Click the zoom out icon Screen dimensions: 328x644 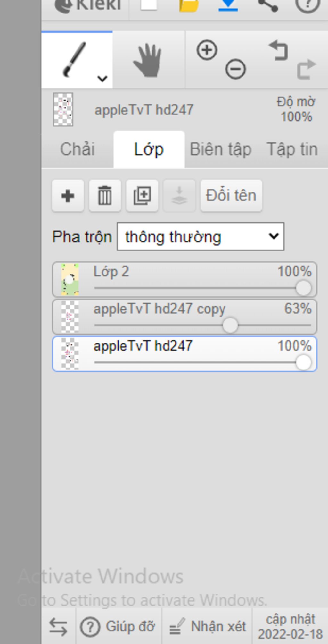point(235,69)
